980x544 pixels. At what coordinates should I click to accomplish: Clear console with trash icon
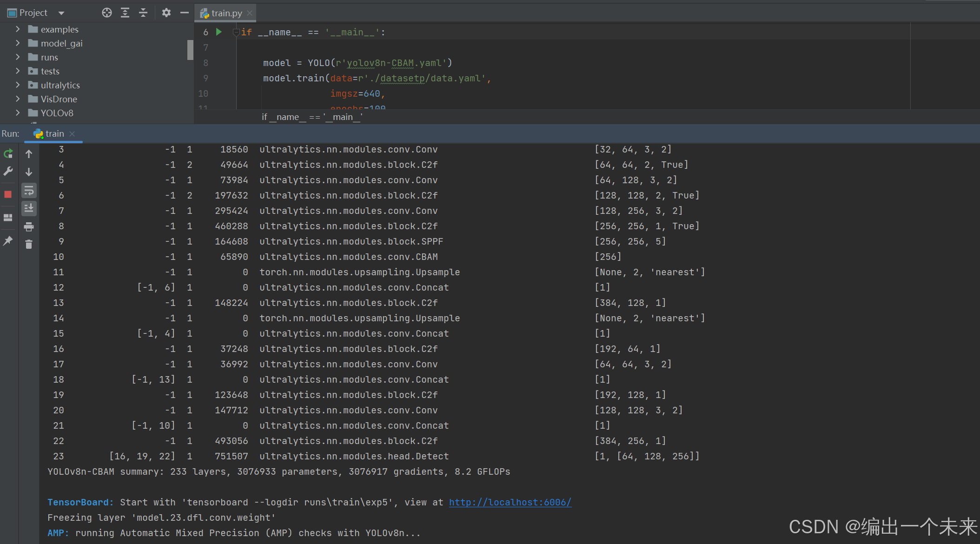click(29, 244)
